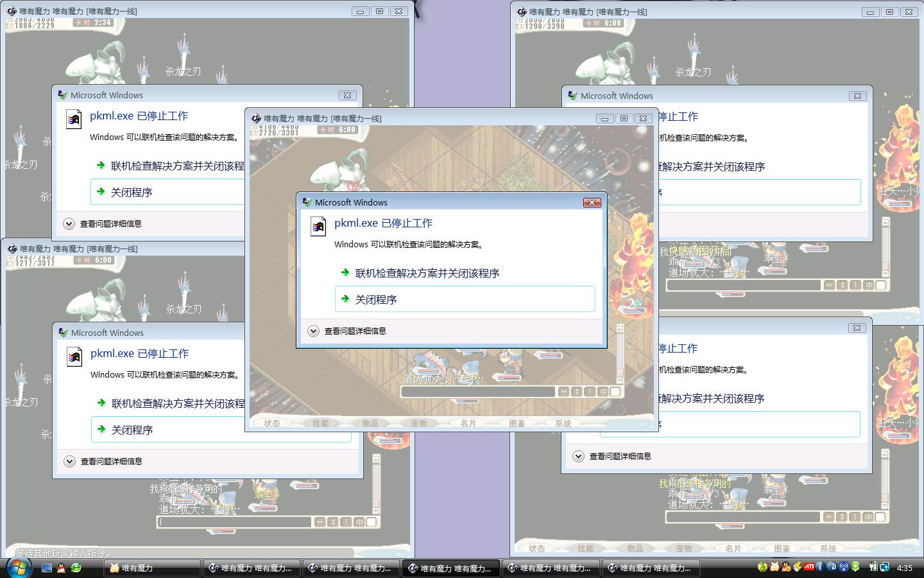Screen dimensions: 924x578
Task: Open the green browser quick launch icon
Action: [76, 568]
